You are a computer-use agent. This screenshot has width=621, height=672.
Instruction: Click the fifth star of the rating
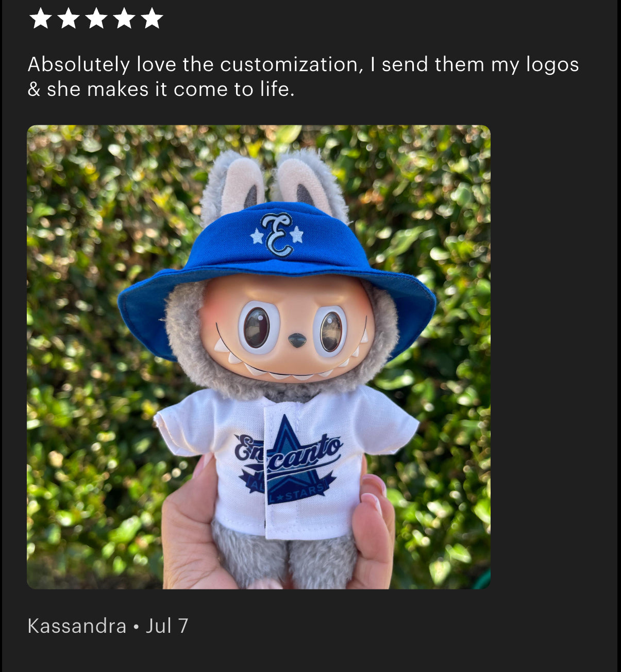(152, 19)
